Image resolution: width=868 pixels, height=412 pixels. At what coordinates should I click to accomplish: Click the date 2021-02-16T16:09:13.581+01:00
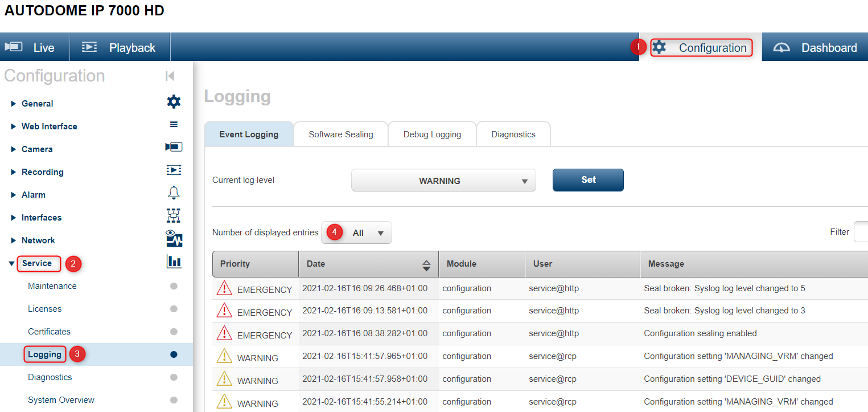(x=365, y=311)
